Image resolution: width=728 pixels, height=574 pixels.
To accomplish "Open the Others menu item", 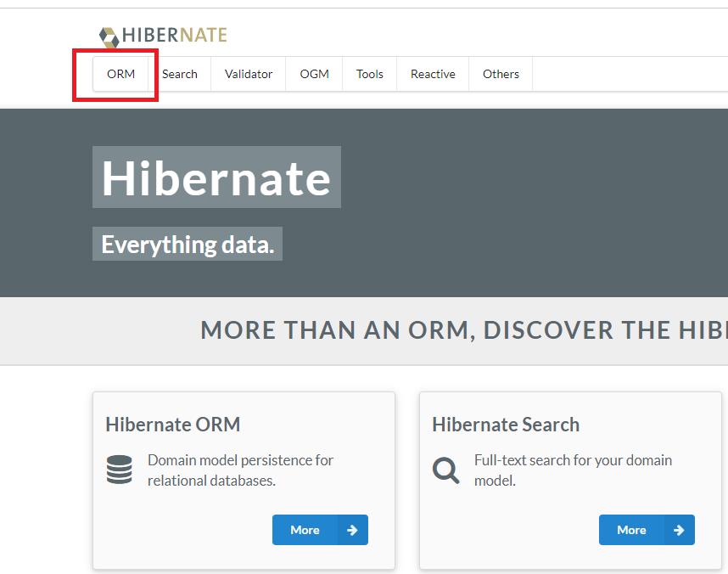I will 501,74.
